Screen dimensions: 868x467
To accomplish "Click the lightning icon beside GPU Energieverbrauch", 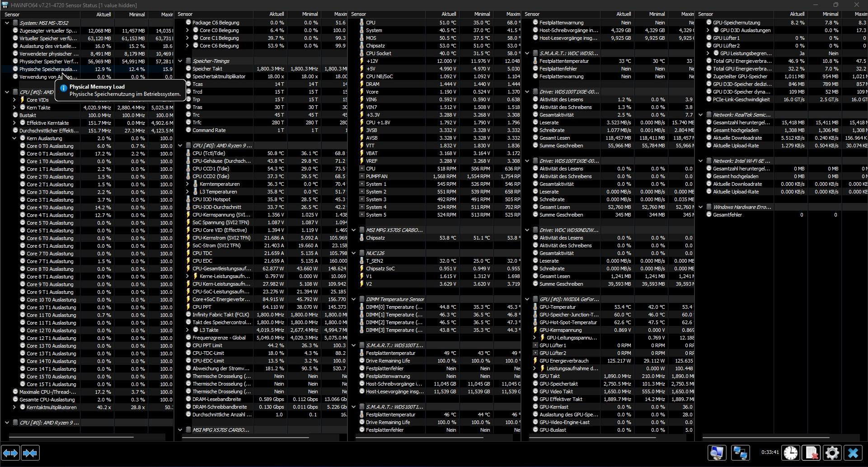I will pos(535,361).
